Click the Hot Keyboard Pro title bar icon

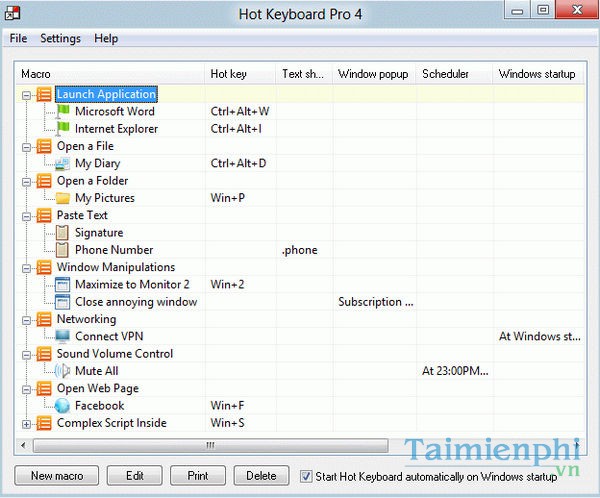12,13
